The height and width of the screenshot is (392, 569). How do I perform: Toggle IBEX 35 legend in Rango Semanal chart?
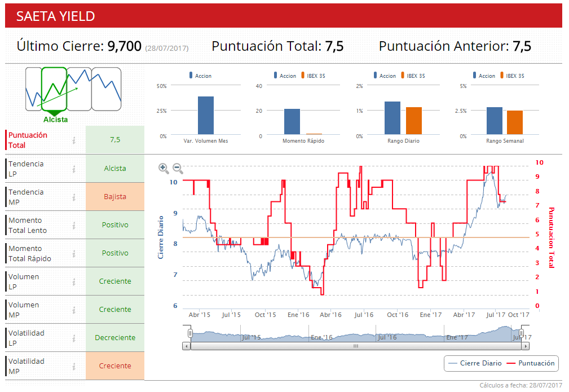pyautogui.click(x=512, y=76)
